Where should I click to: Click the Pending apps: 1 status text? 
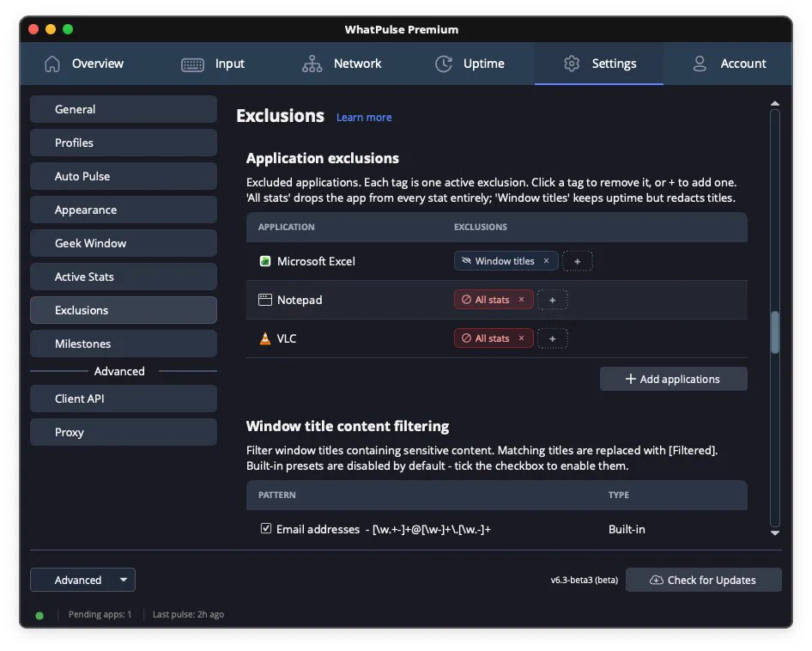[x=100, y=614]
